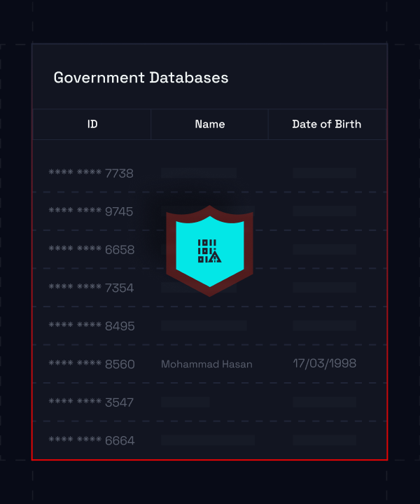Select the ID column header
420x504 pixels.
pyautogui.click(x=92, y=125)
